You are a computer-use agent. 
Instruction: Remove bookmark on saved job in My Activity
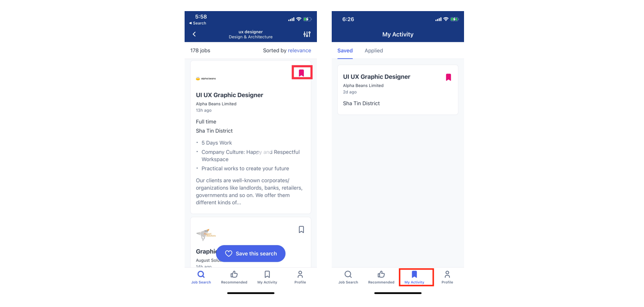pos(448,77)
